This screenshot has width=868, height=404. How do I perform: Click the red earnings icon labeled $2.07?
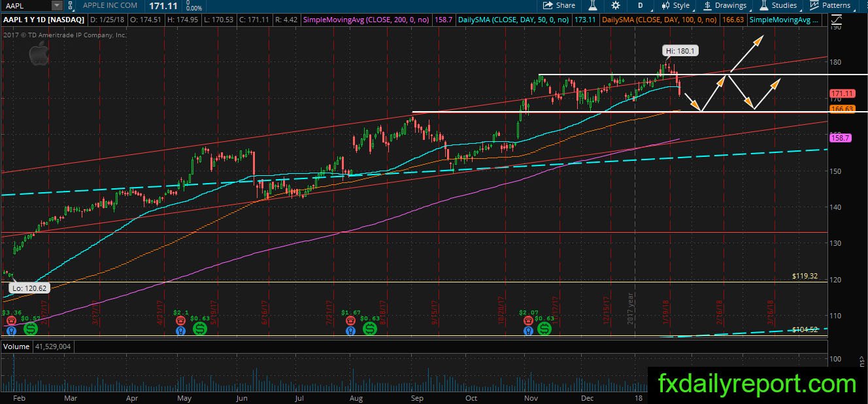(527, 321)
